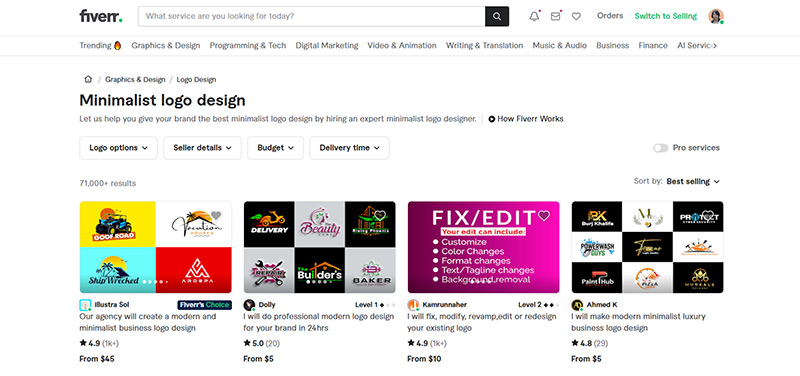Image resolution: width=800 pixels, height=376 pixels.
Task: Click Ahmed K seller avatar
Action: point(577,305)
